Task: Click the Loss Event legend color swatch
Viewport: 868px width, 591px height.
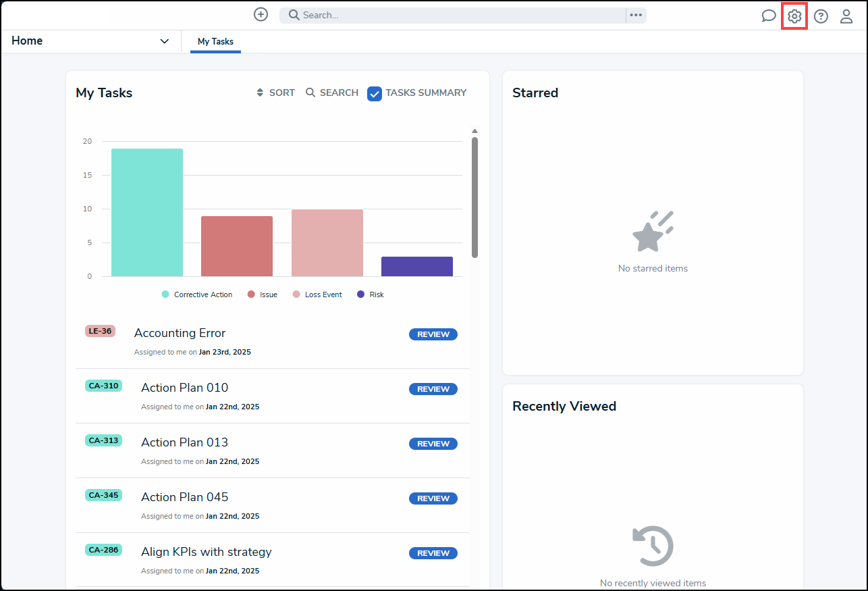Action: [x=296, y=294]
